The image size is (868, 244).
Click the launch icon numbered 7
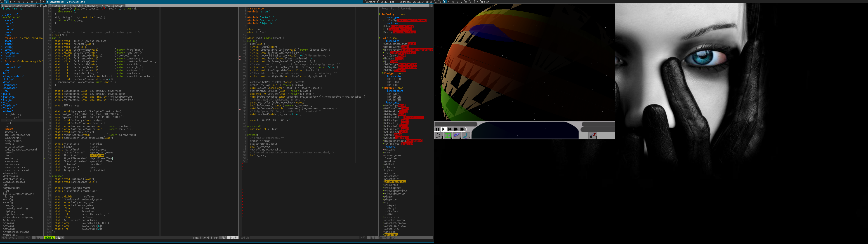[593, 136]
